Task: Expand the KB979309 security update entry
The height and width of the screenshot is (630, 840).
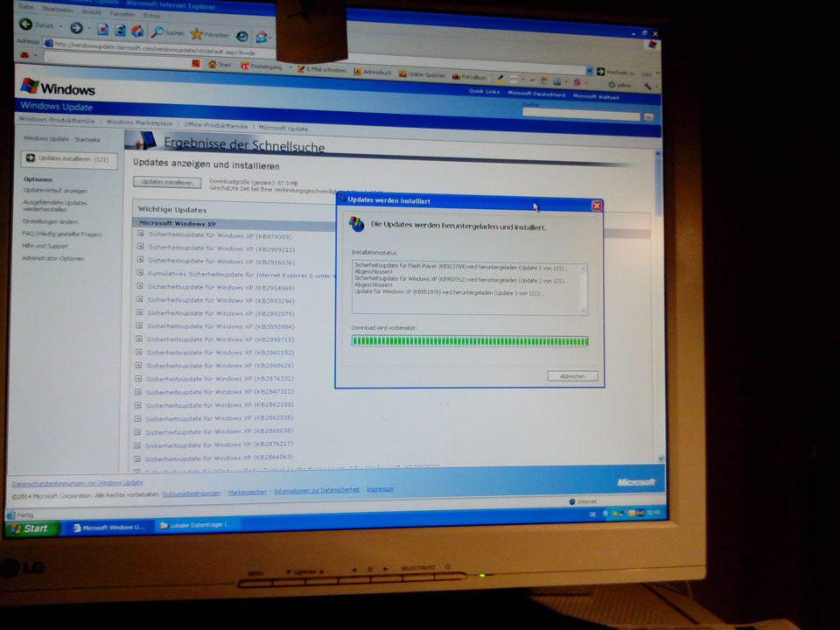Action: (141, 234)
